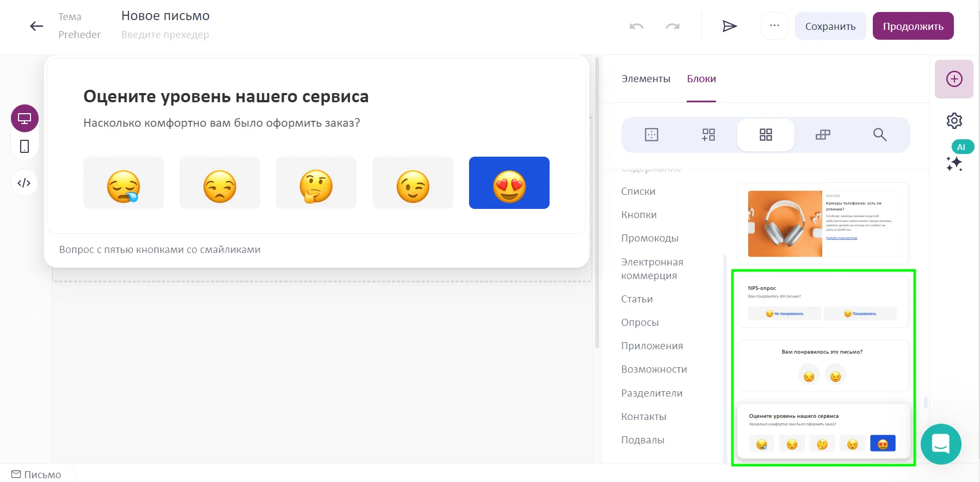This screenshot has width=980, height=482.
Task: Undo the last change
Action: click(637, 26)
